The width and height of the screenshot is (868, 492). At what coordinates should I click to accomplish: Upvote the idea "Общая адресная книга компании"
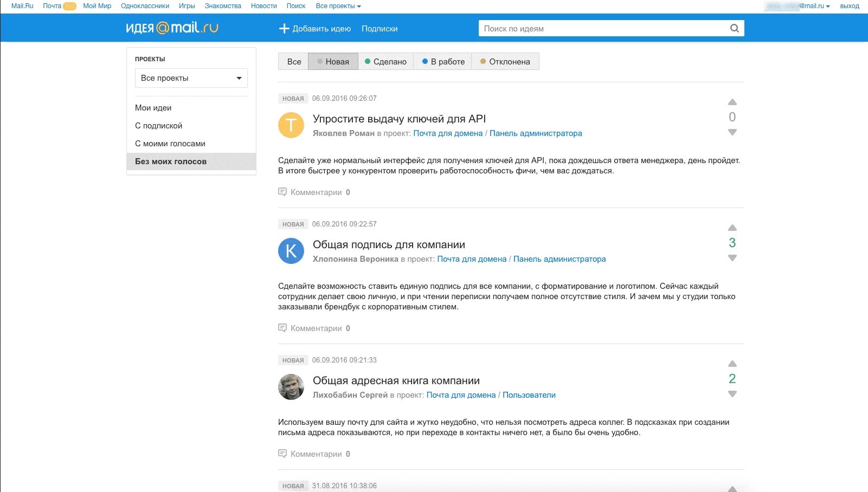coord(732,364)
